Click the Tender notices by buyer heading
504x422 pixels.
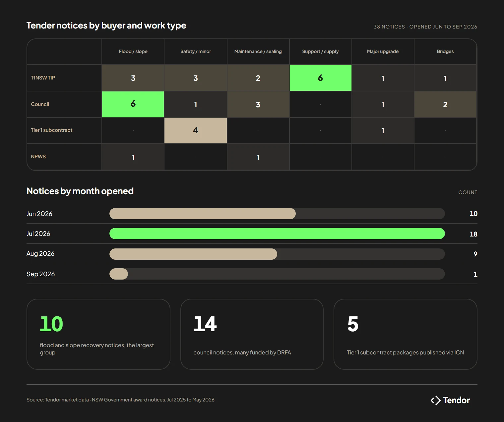[106, 26]
